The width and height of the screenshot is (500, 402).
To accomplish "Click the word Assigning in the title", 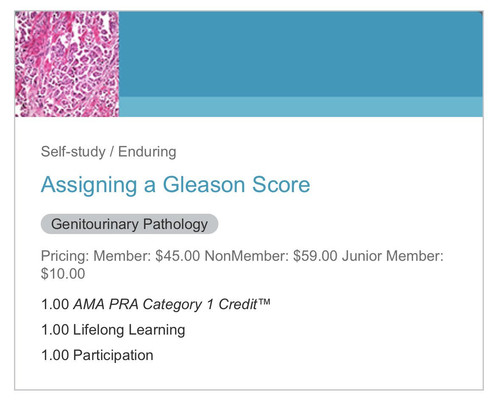I will coord(89,185).
